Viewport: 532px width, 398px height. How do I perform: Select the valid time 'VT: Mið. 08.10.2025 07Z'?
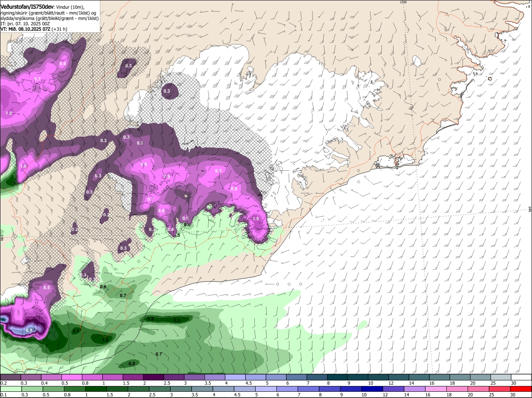click(x=25, y=29)
